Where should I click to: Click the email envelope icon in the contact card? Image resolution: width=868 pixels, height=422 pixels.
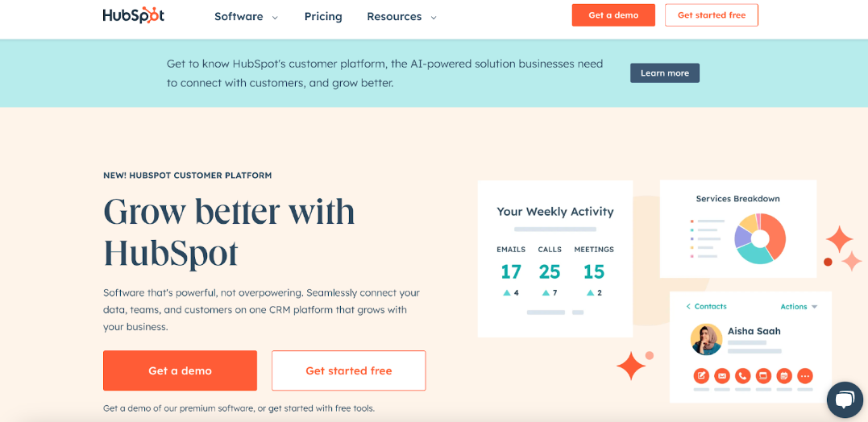[722, 376]
